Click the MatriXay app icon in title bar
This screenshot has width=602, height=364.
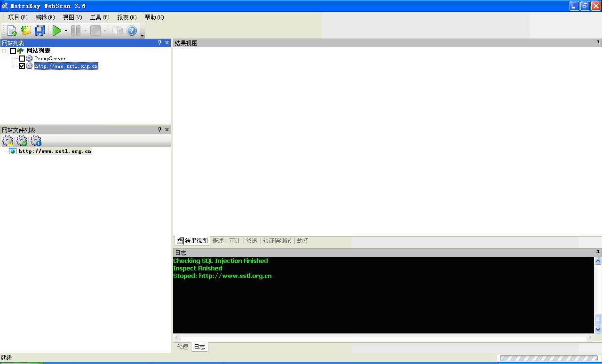pyautogui.click(x=5, y=6)
